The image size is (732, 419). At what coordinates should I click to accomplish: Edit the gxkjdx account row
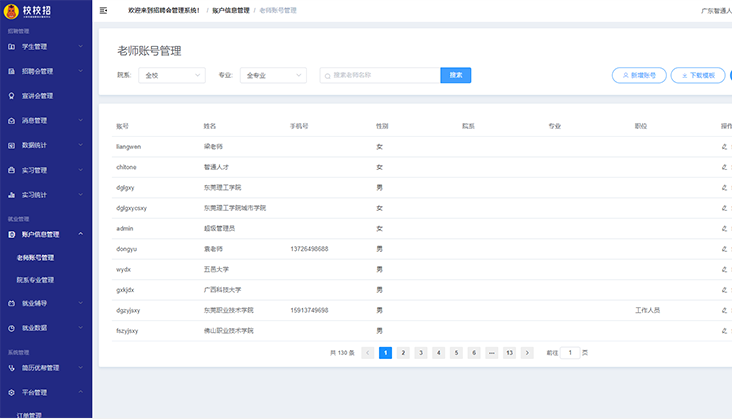[724, 290]
